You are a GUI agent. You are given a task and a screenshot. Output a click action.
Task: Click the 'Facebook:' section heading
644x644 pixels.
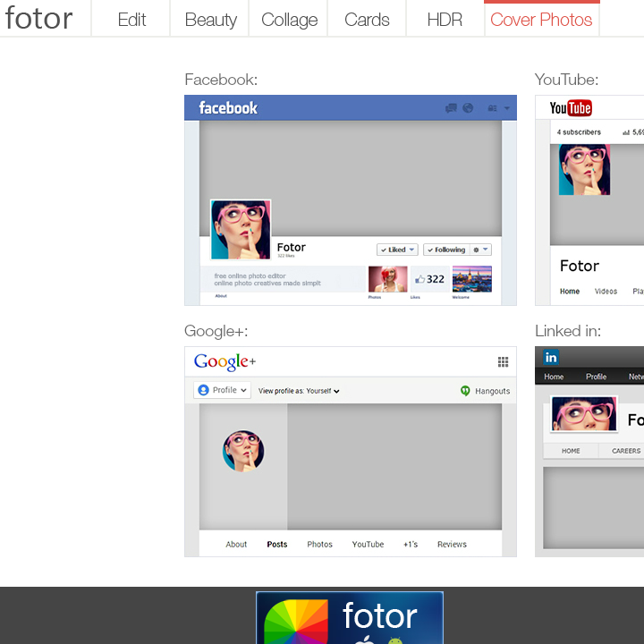(x=221, y=80)
